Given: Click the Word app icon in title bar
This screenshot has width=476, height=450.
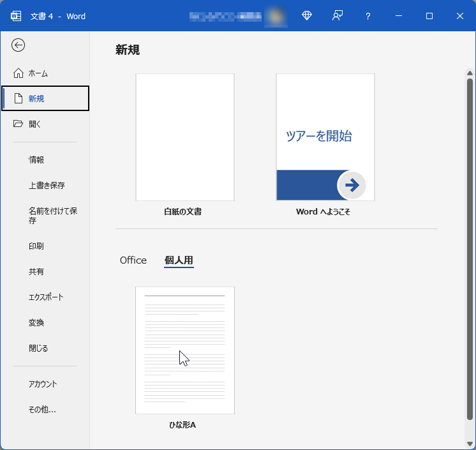Looking at the screenshot, I should (x=16, y=16).
